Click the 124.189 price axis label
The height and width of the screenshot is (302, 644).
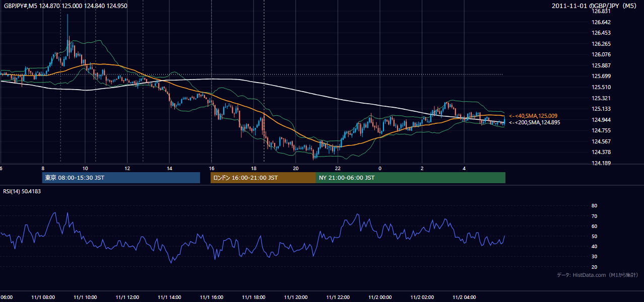coord(602,163)
